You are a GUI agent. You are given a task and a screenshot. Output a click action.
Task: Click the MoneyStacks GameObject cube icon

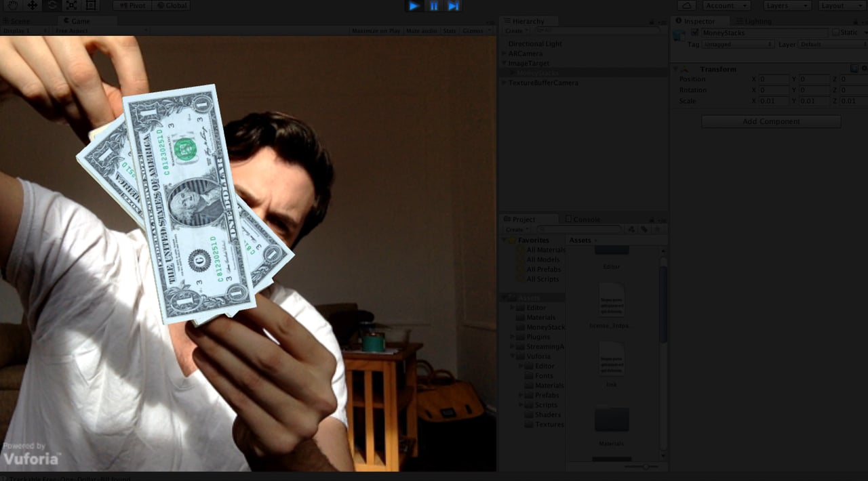(x=679, y=35)
